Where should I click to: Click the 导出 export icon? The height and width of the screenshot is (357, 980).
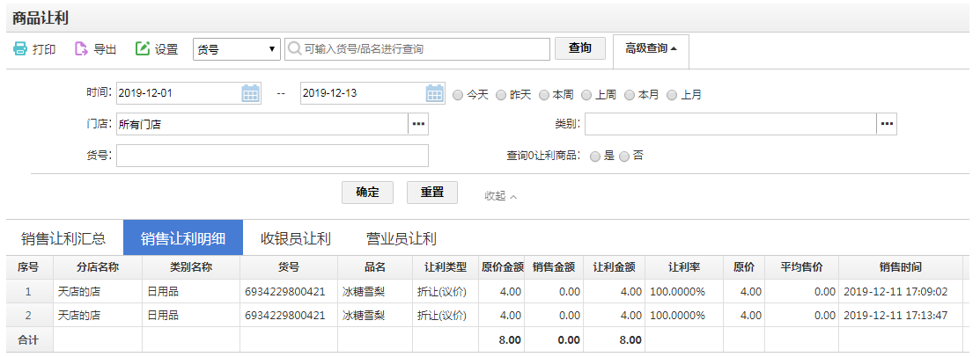(81, 48)
